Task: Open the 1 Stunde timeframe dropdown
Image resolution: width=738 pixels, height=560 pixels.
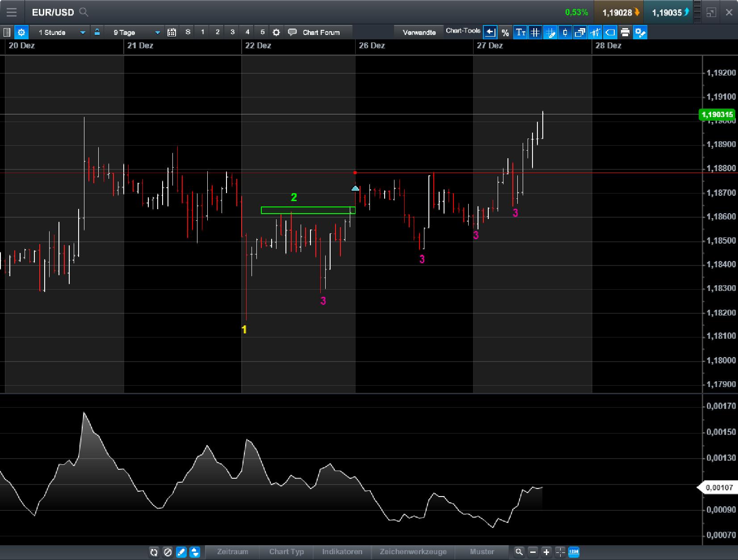Action: (x=60, y=32)
